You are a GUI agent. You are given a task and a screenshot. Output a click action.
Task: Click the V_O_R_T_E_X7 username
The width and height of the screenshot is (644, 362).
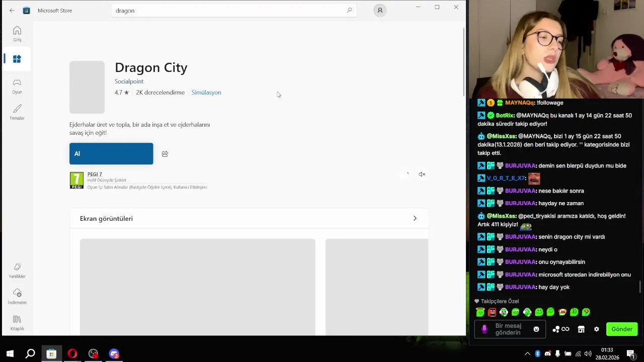[506, 178]
